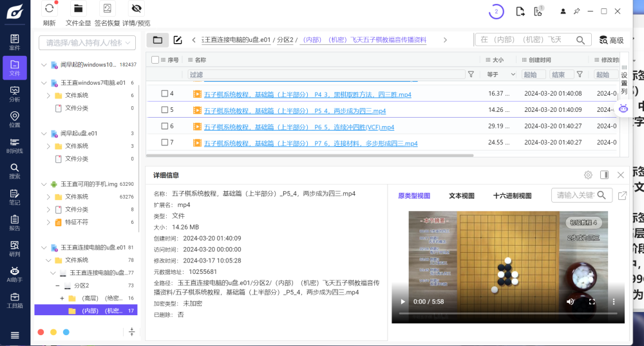Switch to 文本视图 tab
The image size is (644, 346).
click(x=461, y=196)
